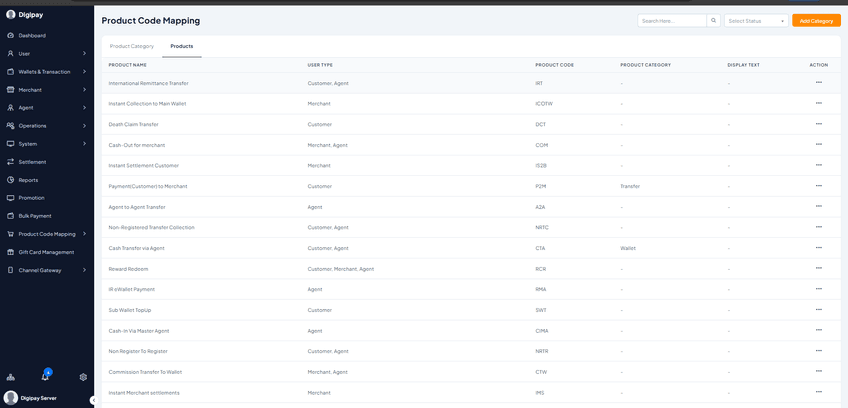
Task: Open the Bulk Payment menu item
Action: [x=35, y=216]
